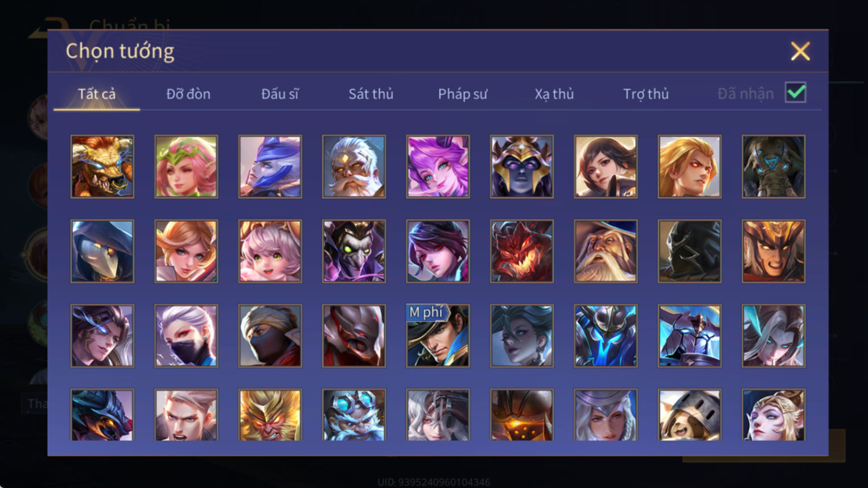The height and width of the screenshot is (488, 868).
Task: Select the black hooded ninja hero
Action: tap(690, 251)
